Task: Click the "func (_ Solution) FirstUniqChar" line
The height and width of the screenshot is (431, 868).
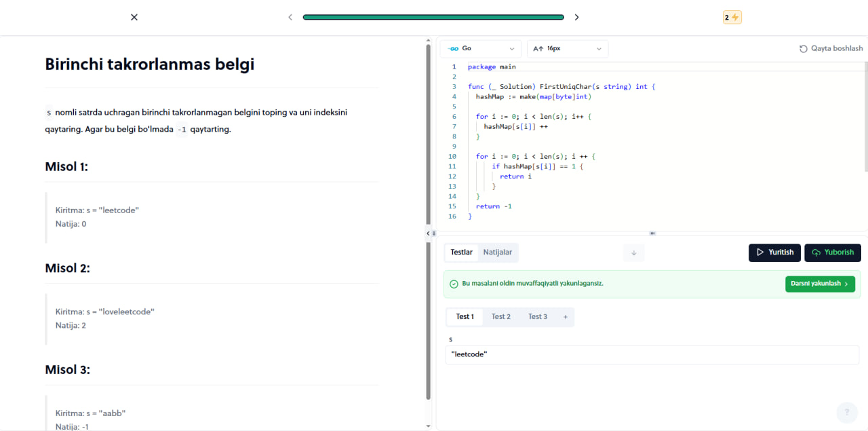Action: [x=561, y=87]
